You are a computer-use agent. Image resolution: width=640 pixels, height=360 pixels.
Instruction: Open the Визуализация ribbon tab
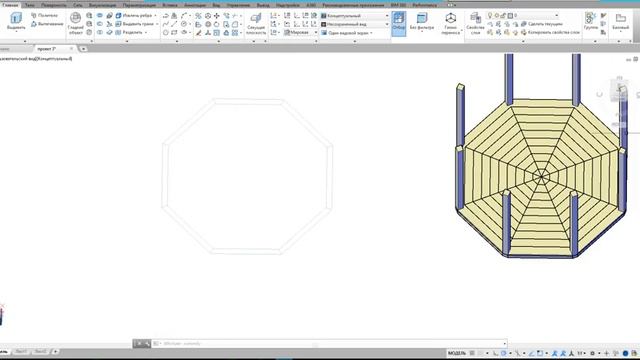102,5
